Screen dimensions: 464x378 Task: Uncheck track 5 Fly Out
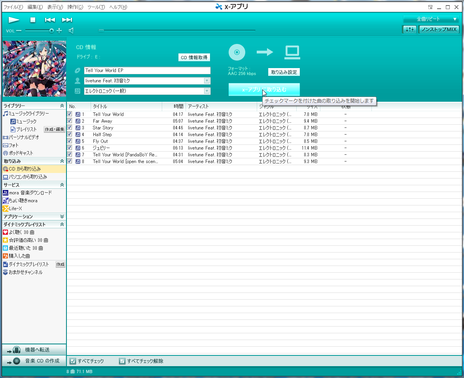(70, 141)
